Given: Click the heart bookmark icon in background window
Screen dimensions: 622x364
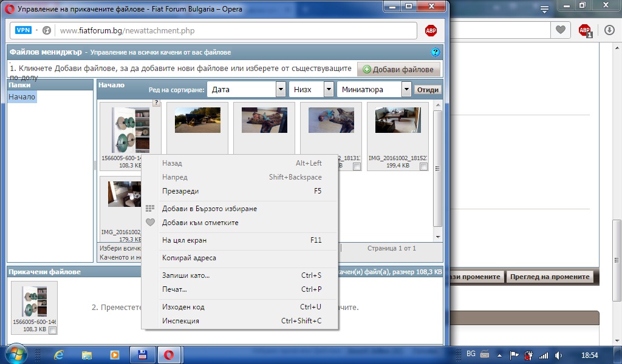Looking at the screenshot, I should 560,30.
